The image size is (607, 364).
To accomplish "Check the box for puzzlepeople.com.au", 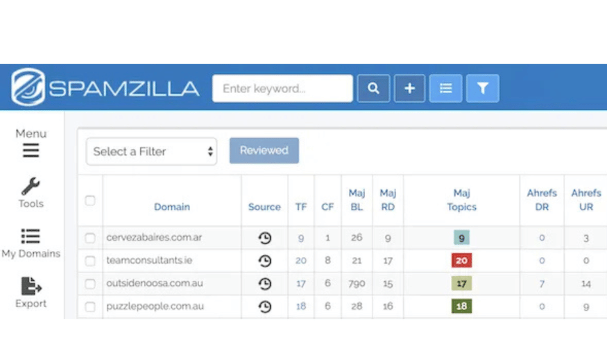I will (x=89, y=306).
